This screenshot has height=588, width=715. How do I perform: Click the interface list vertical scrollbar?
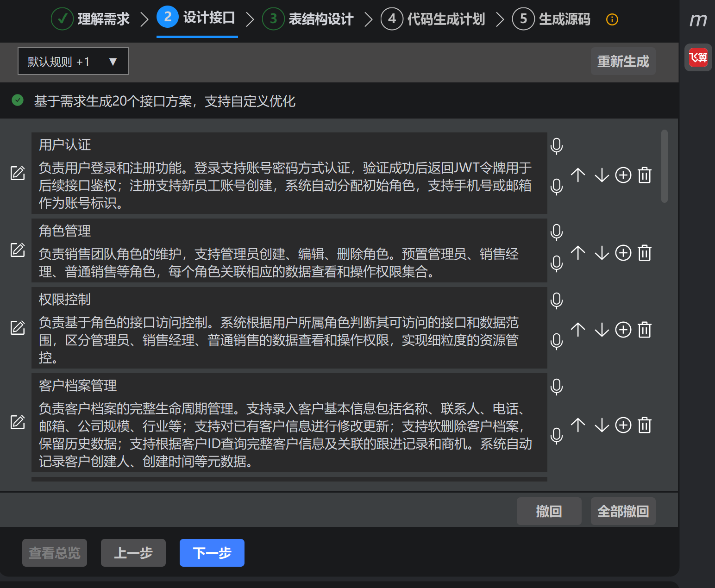click(665, 166)
